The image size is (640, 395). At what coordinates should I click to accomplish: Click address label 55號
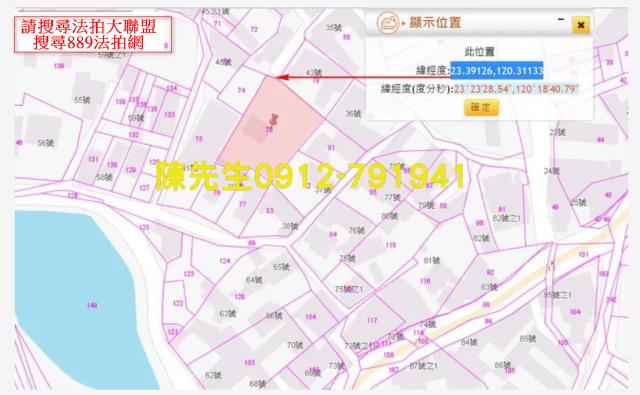(82, 100)
